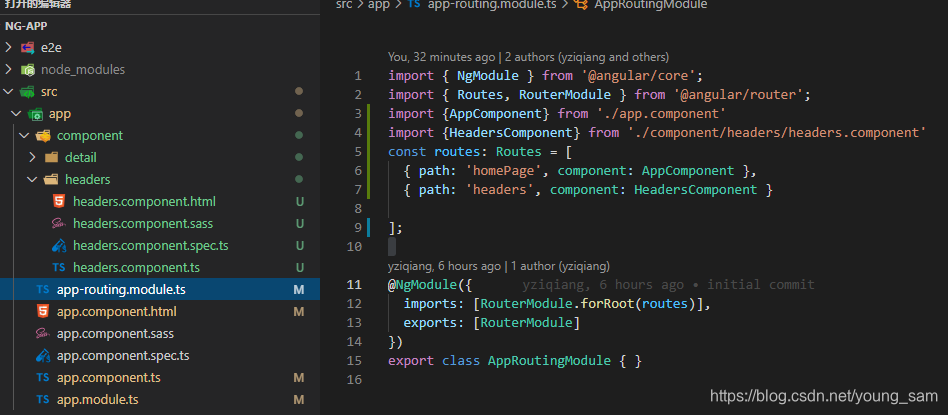
Task: Select the node_modules folder label
Action: point(83,70)
